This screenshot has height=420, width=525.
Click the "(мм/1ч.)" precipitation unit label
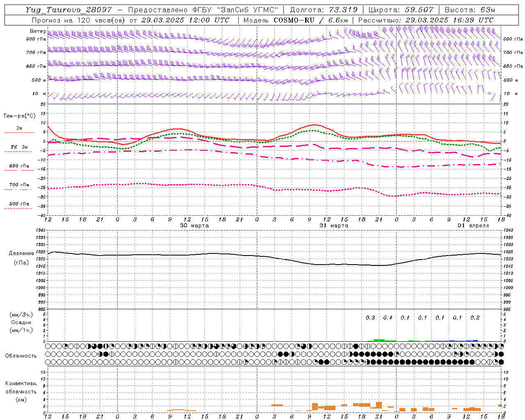[21, 330]
